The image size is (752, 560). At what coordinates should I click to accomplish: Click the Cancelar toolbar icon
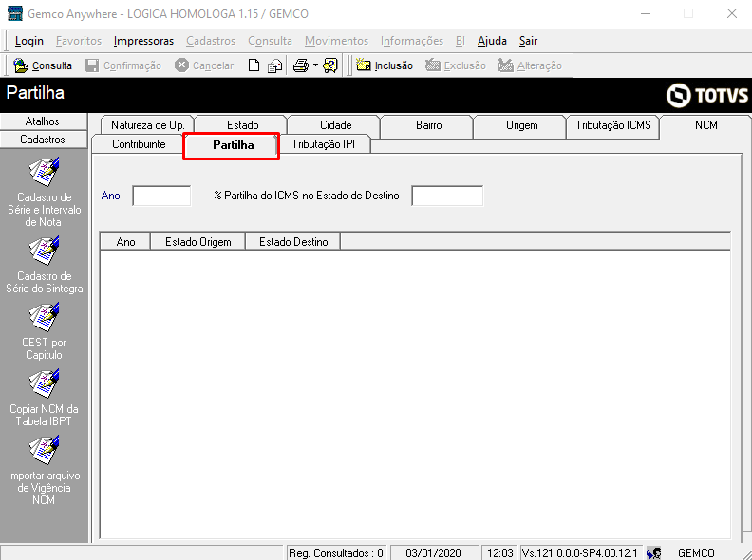click(x=181, y=65)
